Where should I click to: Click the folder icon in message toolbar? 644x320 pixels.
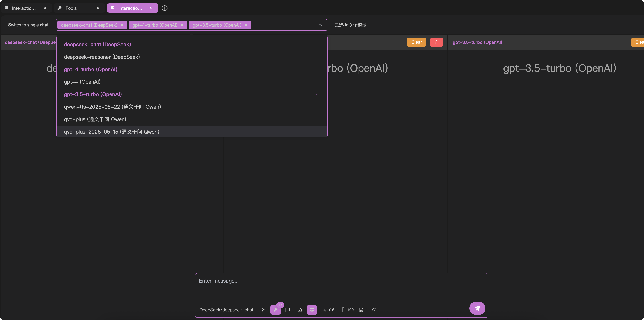pyautogui.click(x=299, y=310)
